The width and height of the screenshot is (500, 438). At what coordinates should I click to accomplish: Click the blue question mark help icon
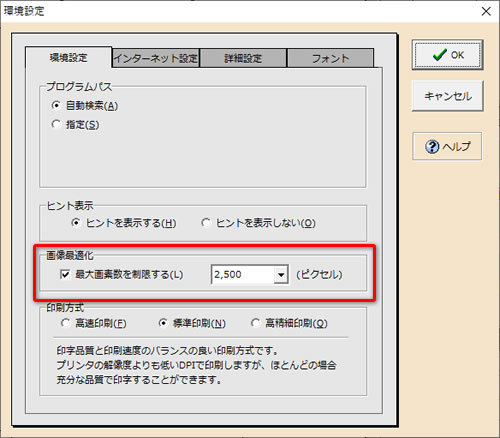tap(432, 147)
